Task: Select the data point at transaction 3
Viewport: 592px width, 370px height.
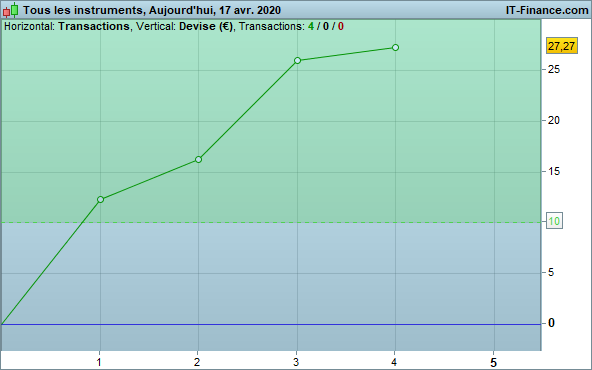Action: click(x=298, y=60)
